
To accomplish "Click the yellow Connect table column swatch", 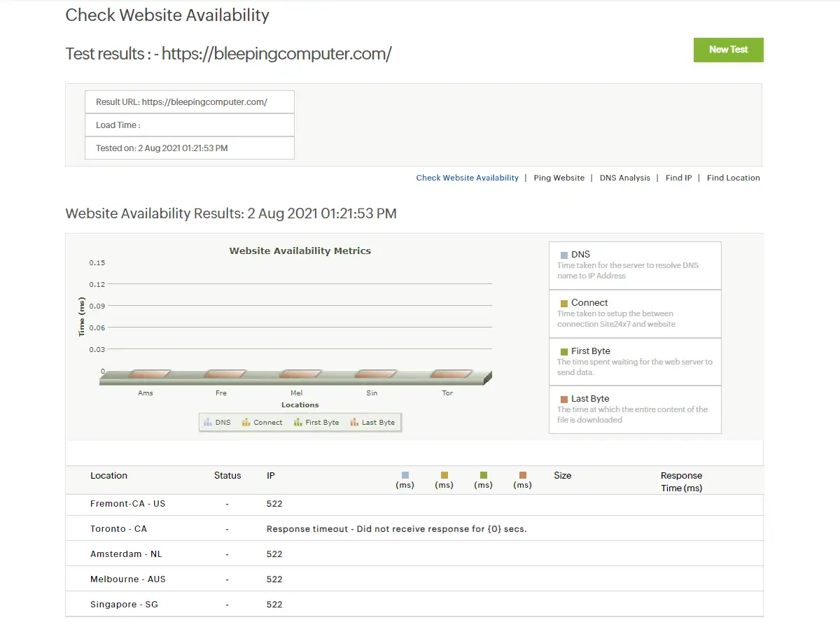I will point(444,475).
